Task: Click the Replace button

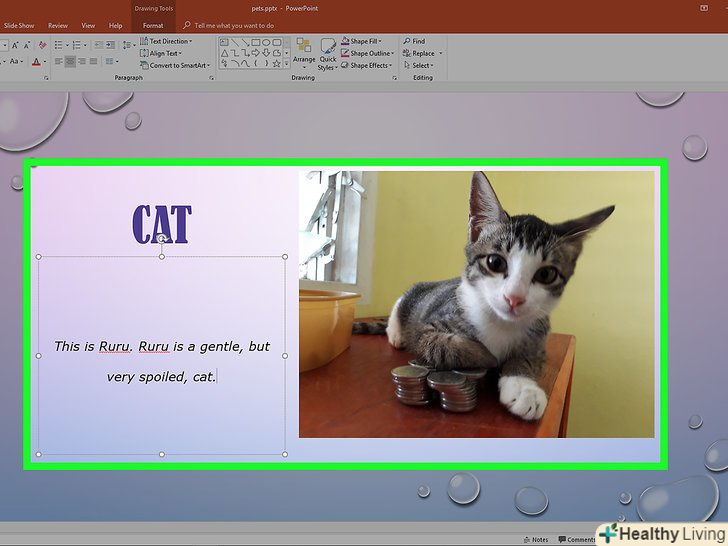Action: (x=423, y=53)
